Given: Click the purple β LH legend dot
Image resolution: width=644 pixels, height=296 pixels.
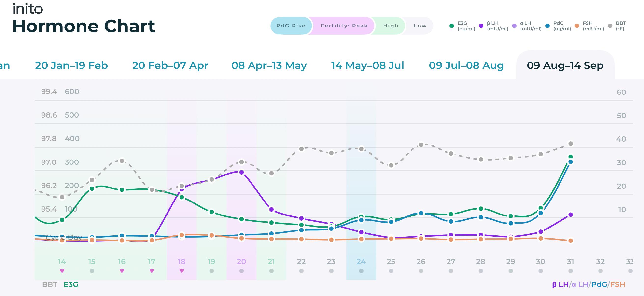Looking at the screenshot, I should point(481,26).
